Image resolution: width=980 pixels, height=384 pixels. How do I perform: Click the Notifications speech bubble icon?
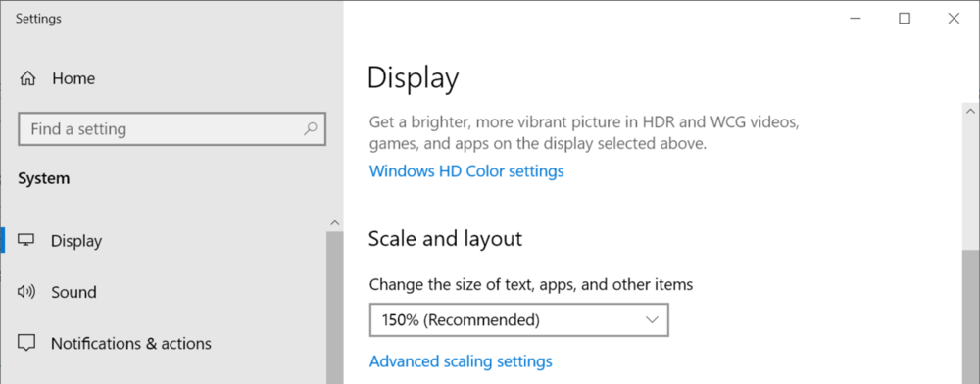pyautogui.click(x=26, y=343)
